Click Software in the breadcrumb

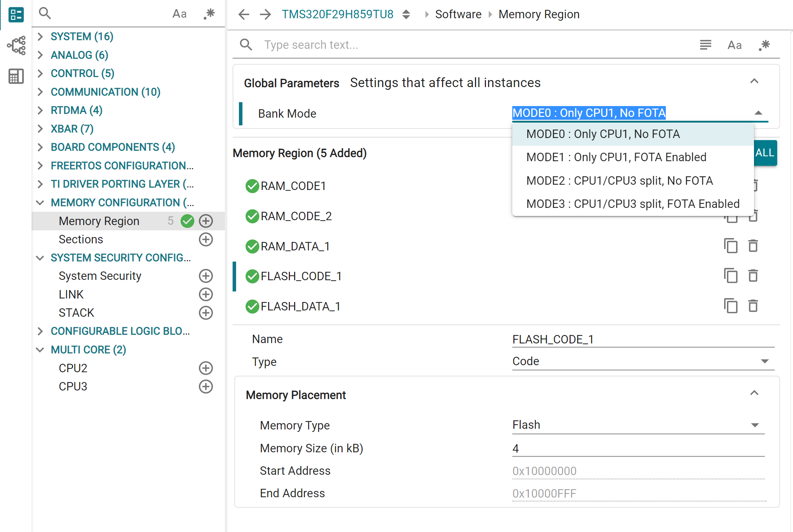click(458, 14)
